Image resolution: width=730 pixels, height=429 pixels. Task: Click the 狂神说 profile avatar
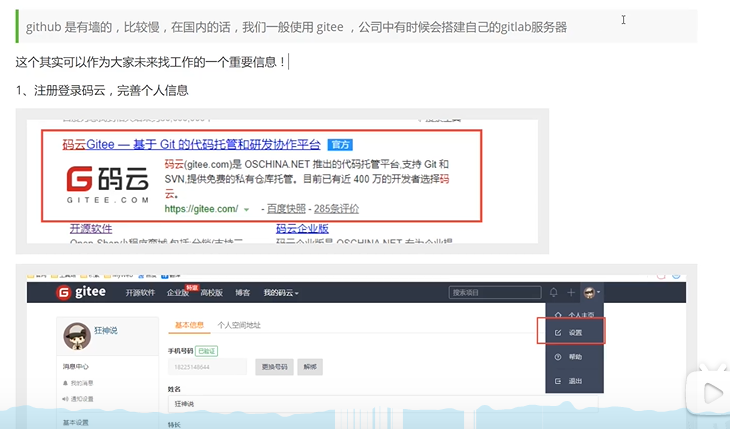coord(77,336)
